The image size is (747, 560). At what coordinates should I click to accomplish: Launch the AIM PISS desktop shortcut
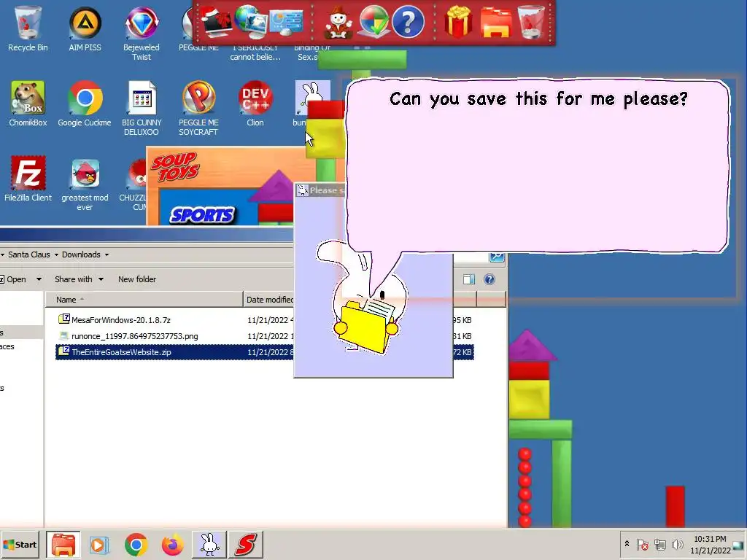pyautogui.click(x=85, y=28)
